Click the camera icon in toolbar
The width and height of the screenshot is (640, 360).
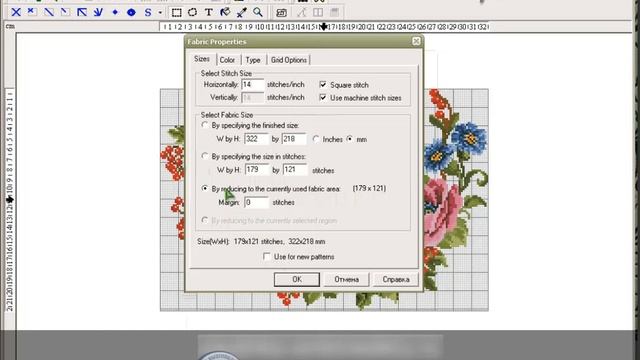point(281,13)
